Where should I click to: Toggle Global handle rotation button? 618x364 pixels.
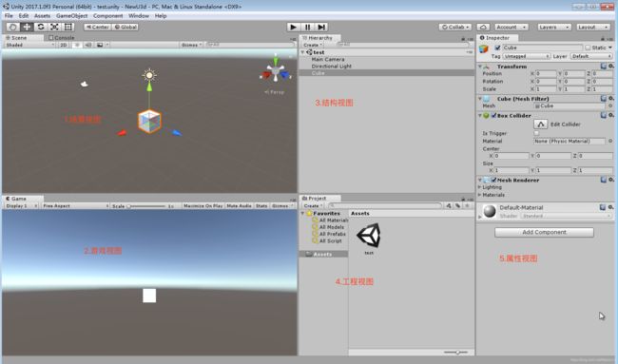click(126, 27)
